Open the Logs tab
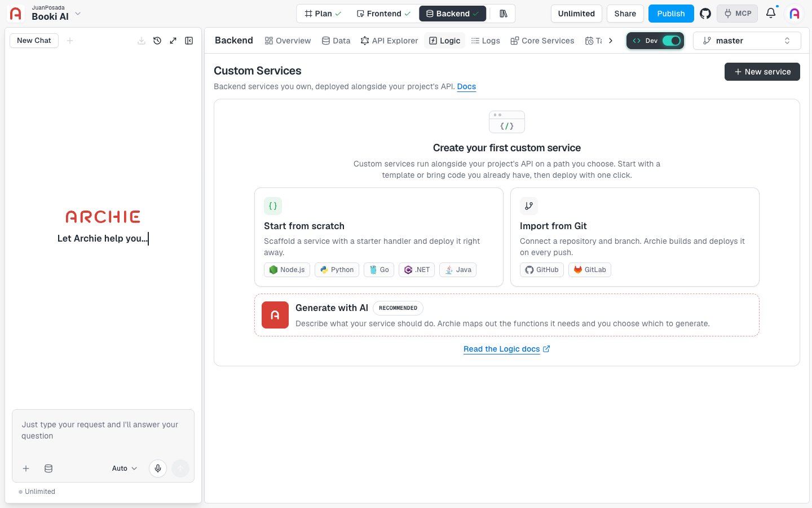Image resolution: width=812 pixels, height=508 pixels. coord(486,41)
